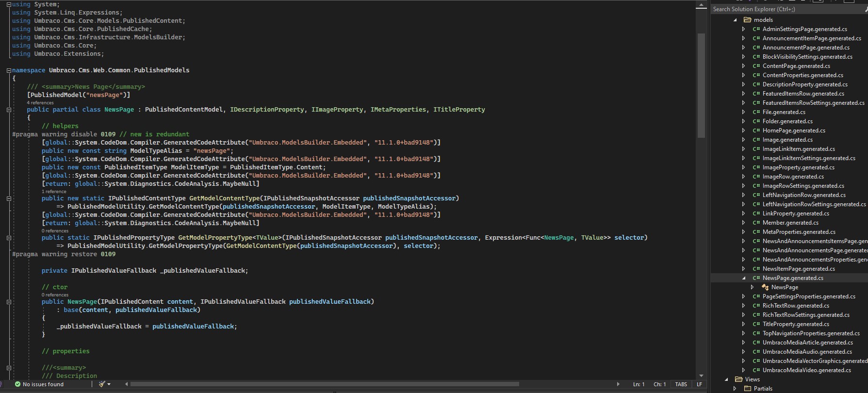
Task: Click the Partials folder icon
Action: [747, 389]
